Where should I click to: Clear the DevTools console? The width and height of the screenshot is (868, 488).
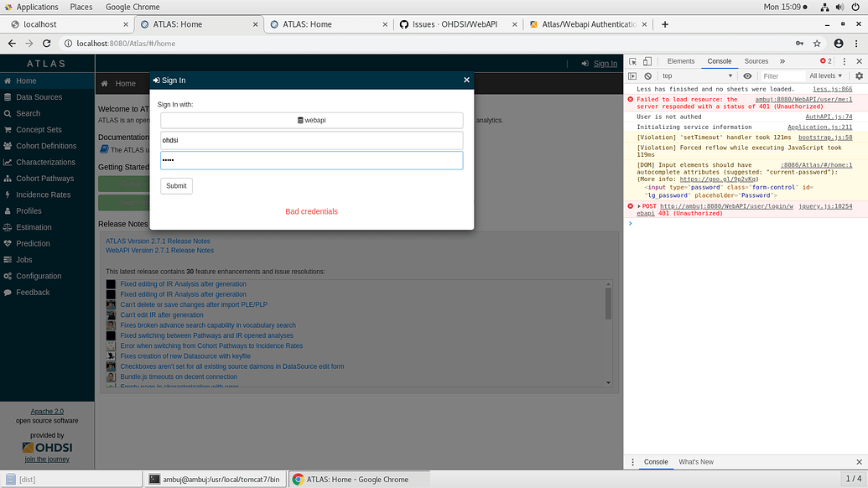[x=648, y=75]
